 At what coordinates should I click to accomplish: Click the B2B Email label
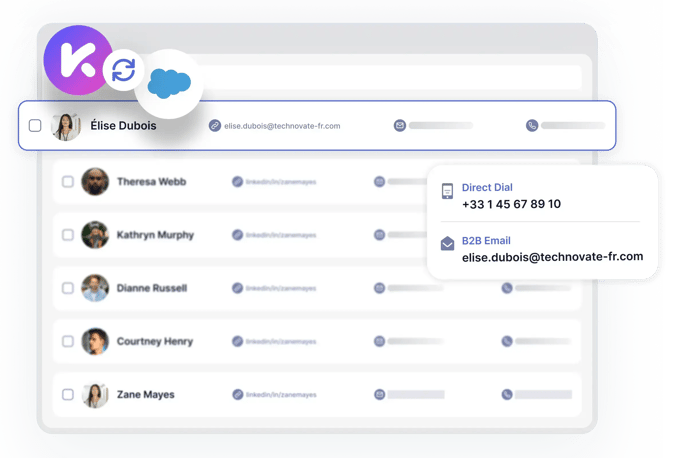click(486, 241)
